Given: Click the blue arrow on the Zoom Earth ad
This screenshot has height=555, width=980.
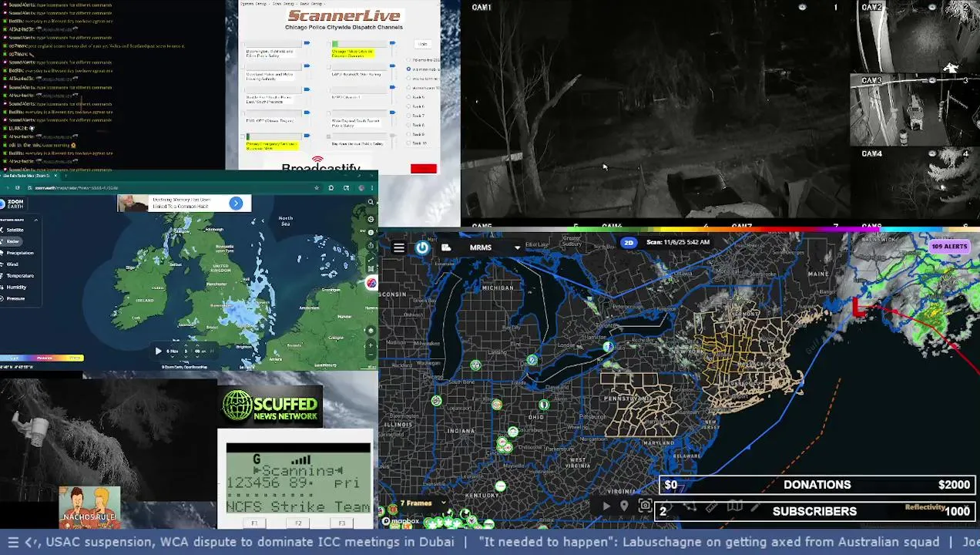Looking at the screenshot, I should (236, 203).
